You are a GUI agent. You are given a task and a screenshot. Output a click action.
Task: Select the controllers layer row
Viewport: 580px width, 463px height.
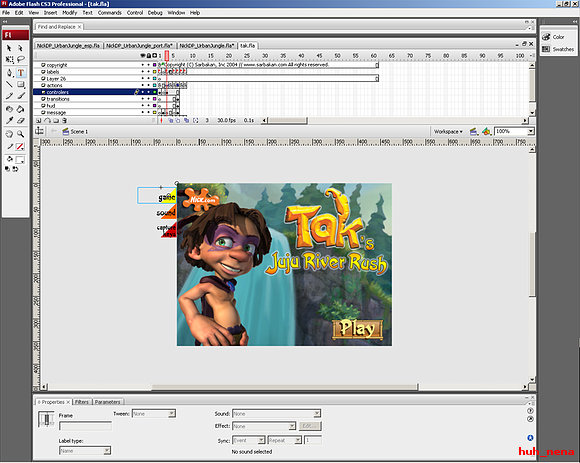(x=95, y=92)
